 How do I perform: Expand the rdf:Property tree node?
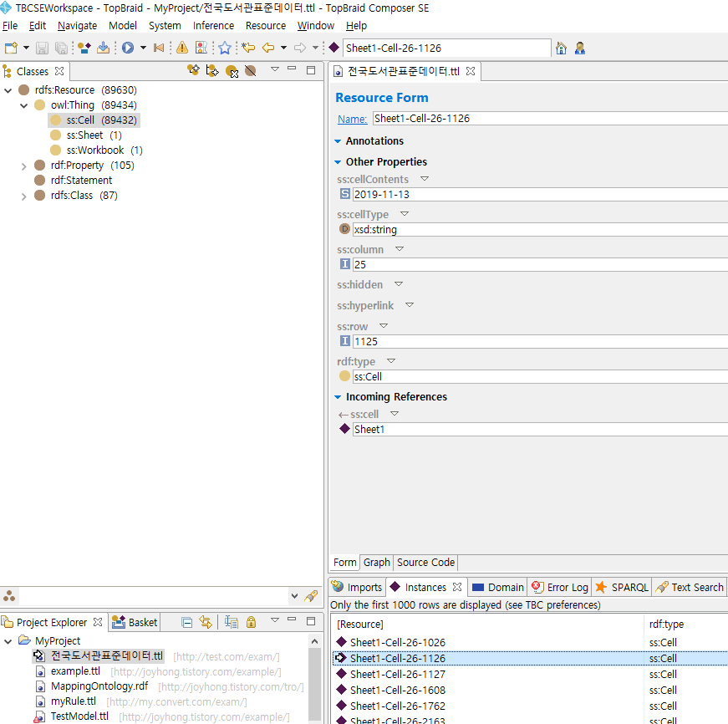23,166
